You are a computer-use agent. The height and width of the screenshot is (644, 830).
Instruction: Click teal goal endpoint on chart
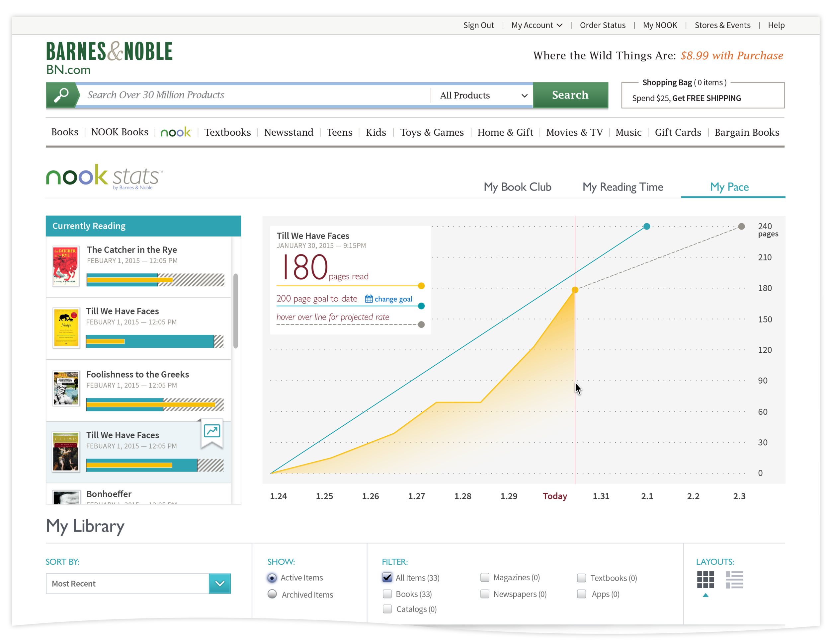pyautogui.click(x=646, y=227)
